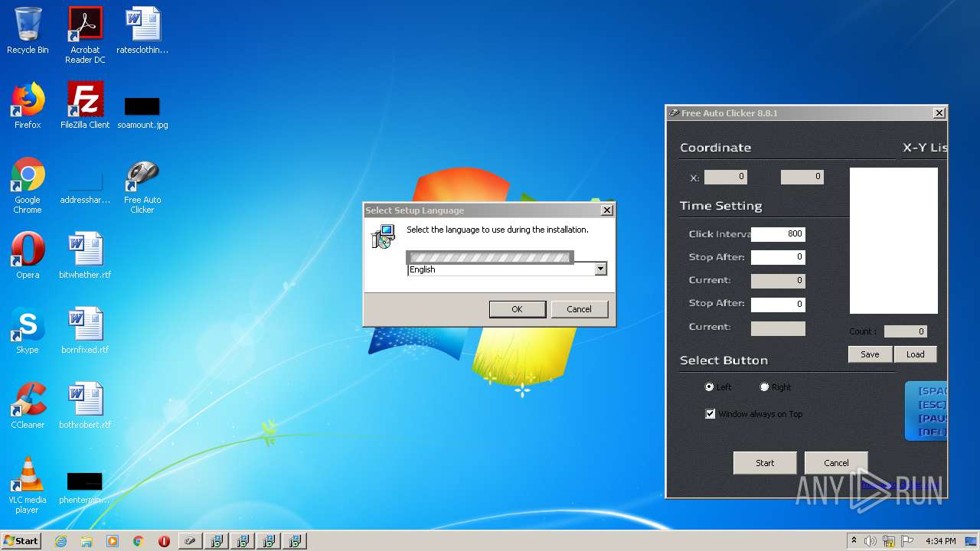Click the Free Auto Clicker desktop shortcut
980x551 pixels.
click(x=142, y=187)
